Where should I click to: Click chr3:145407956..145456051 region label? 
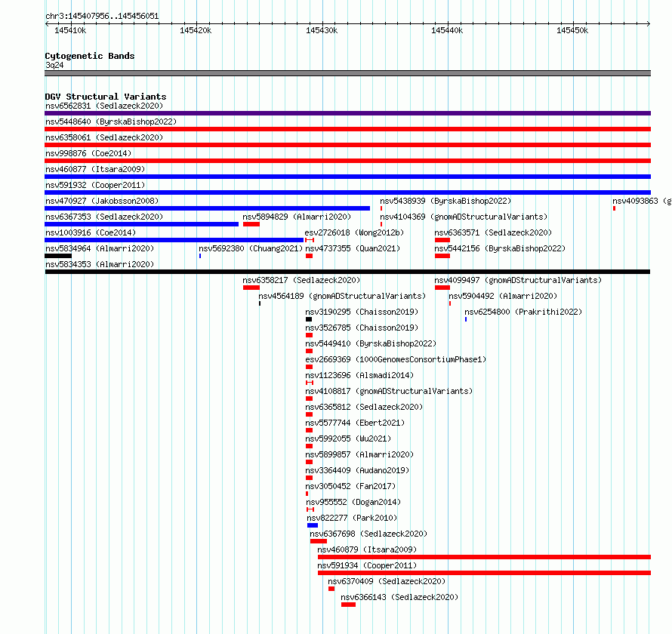coord(102,17)
